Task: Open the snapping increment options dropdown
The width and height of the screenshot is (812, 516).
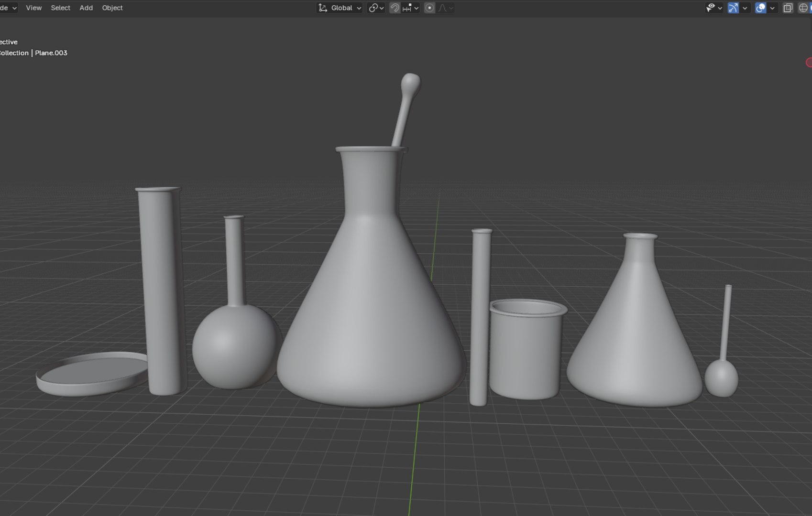Action: tap(410, 8)
